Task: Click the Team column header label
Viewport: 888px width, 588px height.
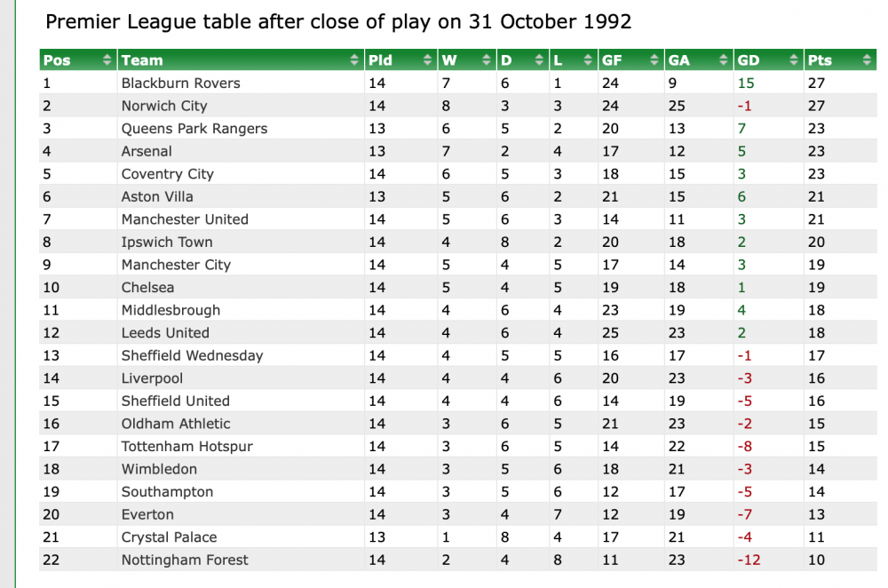Action: pyautogui.click(x=142, y=60)
